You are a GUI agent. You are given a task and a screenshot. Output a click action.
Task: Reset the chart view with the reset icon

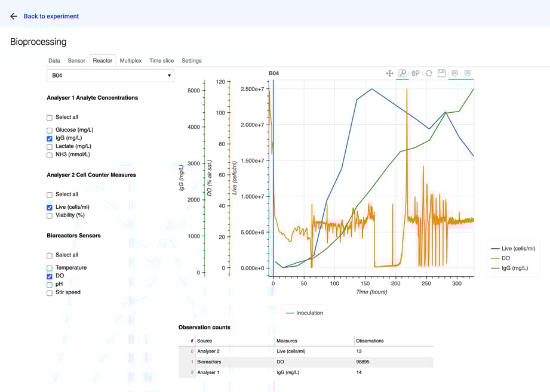point(429,73)
